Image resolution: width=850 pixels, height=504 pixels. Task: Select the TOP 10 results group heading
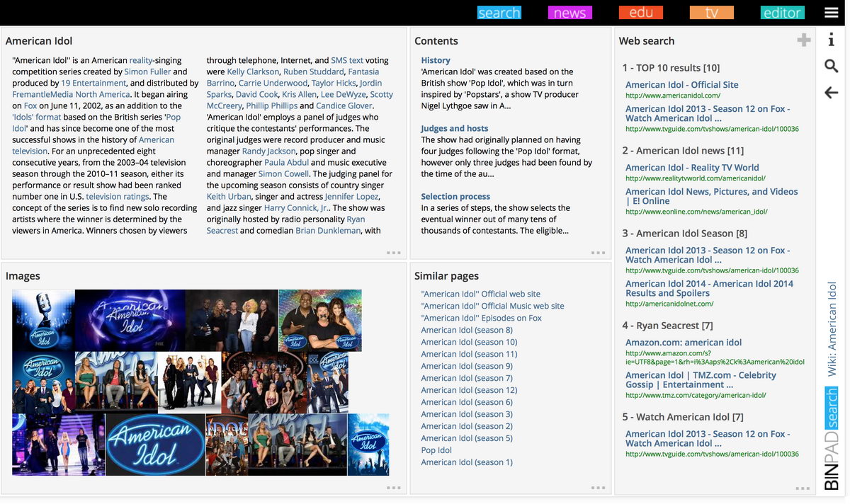coord(671,68)
